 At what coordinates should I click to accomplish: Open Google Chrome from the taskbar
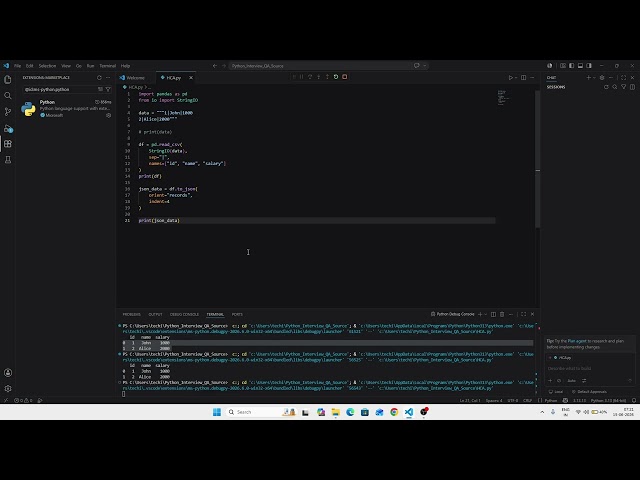(394, 412)
